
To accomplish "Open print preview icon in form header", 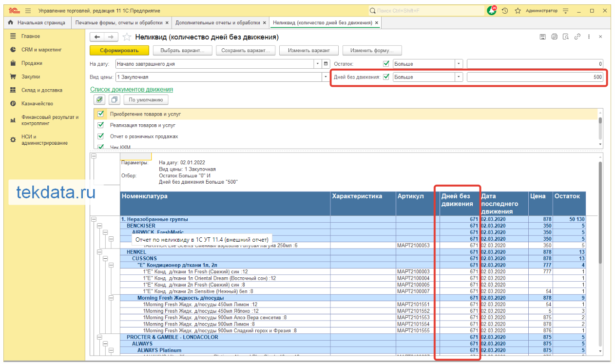I will click(566, 37).
